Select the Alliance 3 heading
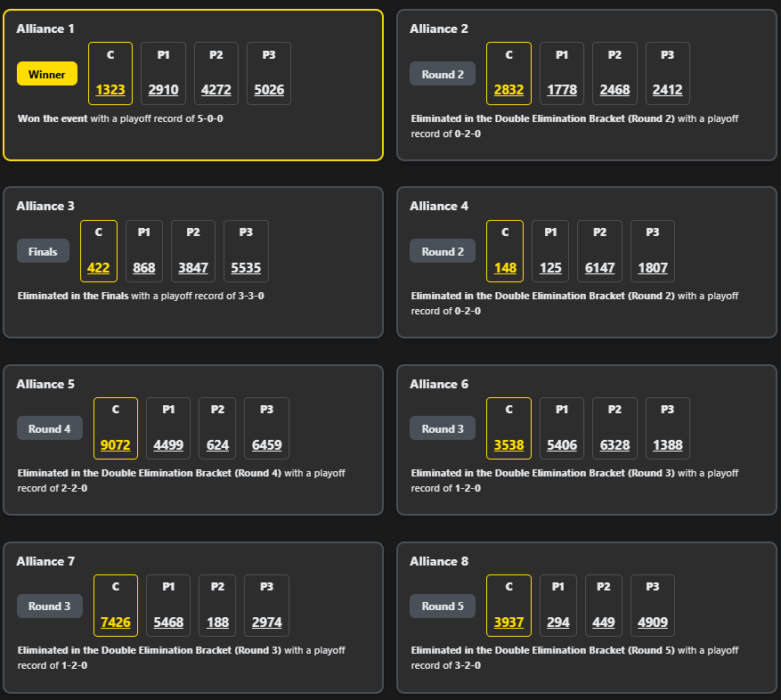 click(x=45, y=207)
